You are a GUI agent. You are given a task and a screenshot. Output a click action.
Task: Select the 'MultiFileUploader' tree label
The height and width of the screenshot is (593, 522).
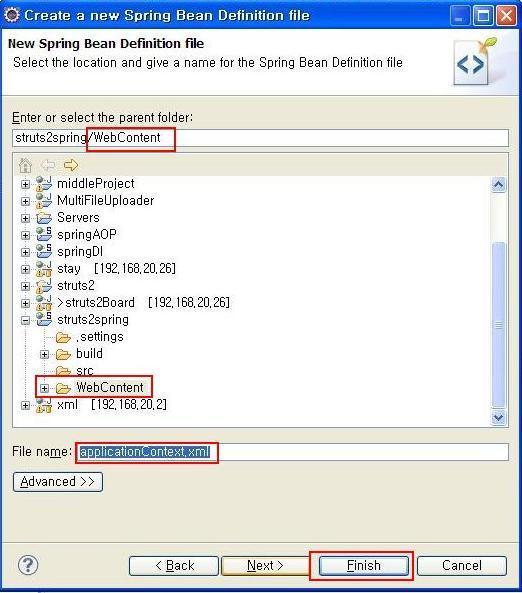click(x=106, y=201)
